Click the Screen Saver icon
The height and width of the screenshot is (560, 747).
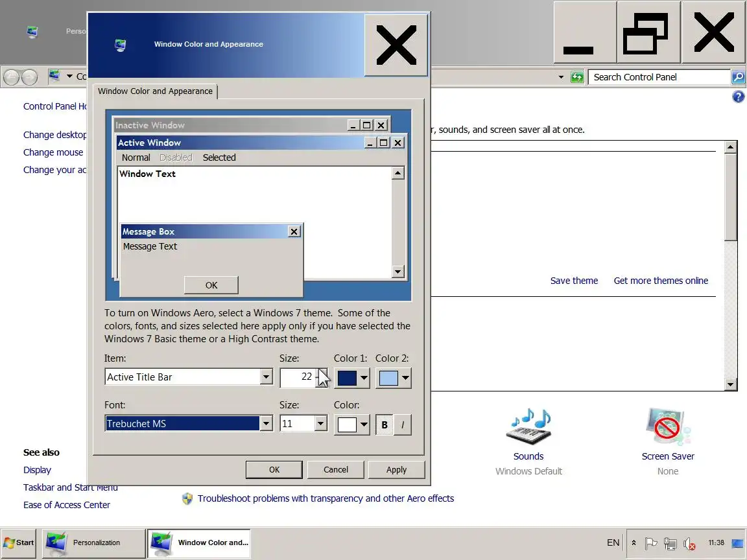pos(667,426)
